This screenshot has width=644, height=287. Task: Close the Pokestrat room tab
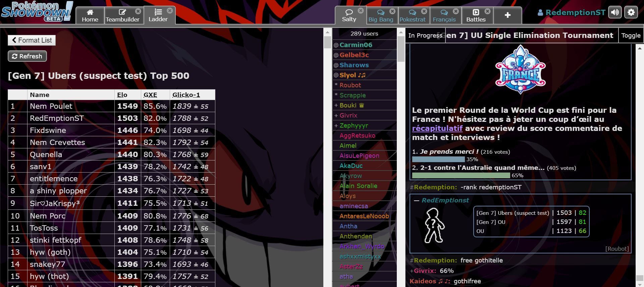(x=424, y=11)
